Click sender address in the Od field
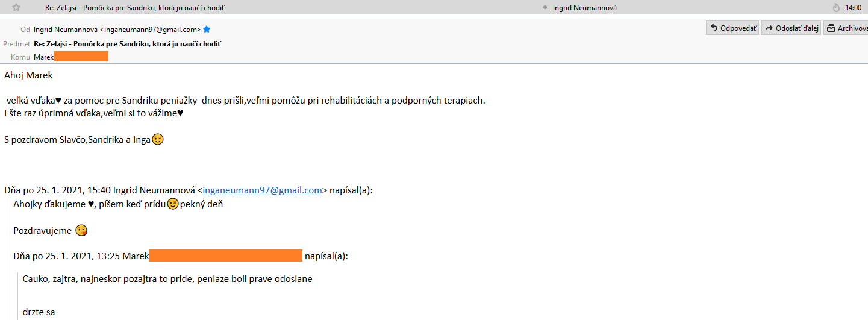The image size is (868, 320). tap(117, 29)
